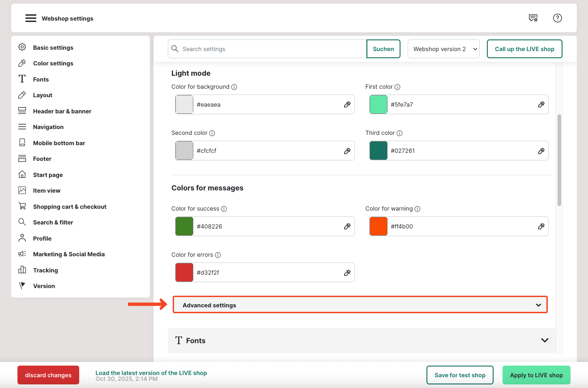Click the Apply to LIVE shop button
This screenshot has width=588, height=388.
(536, 375)
